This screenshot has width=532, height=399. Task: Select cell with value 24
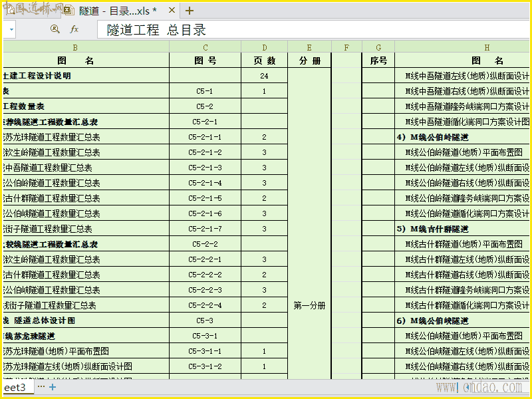click(264, 76)
